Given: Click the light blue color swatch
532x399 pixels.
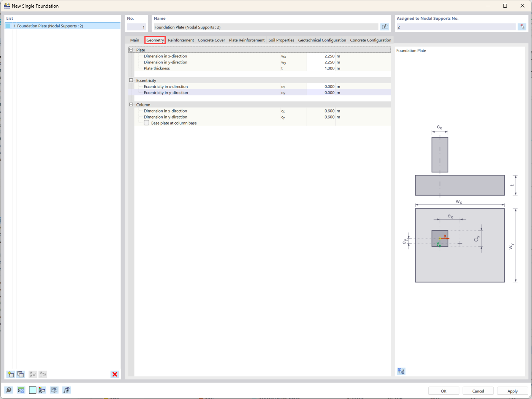Looking at the screenshot, I should 32,390.
